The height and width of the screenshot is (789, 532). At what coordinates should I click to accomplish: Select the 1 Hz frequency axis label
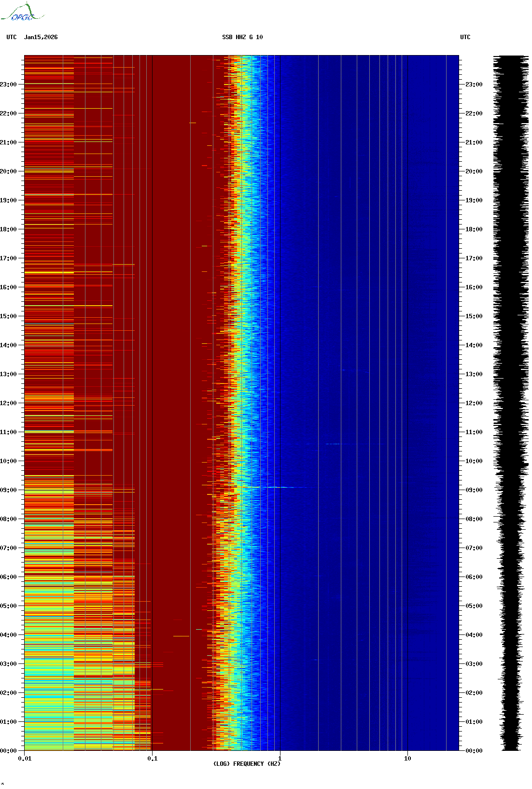(280, 759)
